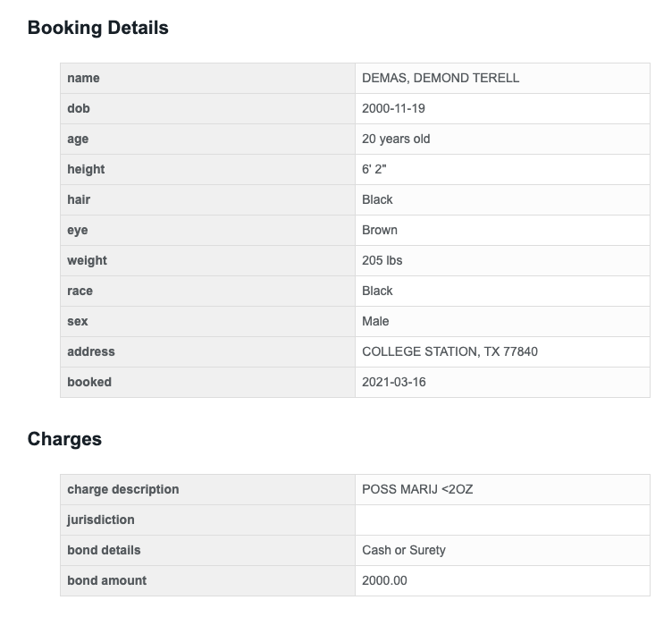Screen dimensions: 672x617
Task: Click the Booking Details heading
Action: (97, 28)
